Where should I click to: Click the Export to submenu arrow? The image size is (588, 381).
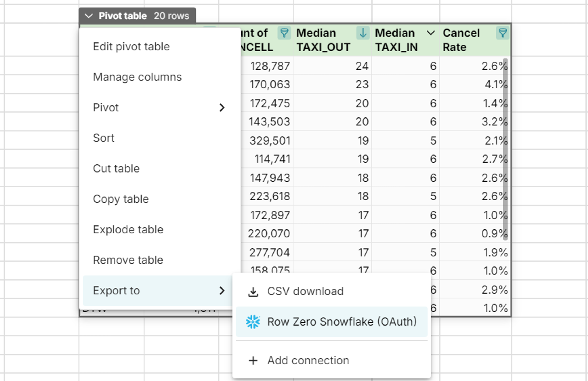[x=222, y=290]
